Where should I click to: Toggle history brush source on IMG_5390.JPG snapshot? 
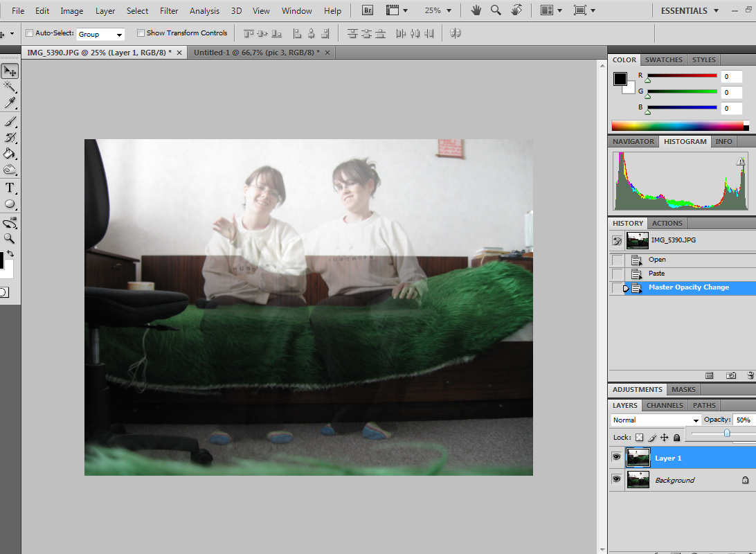click(x=617, y=240)
